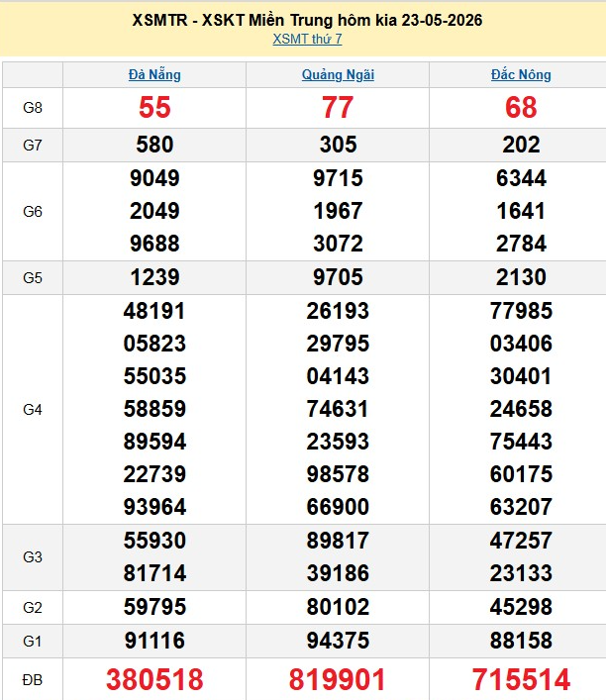Click the G5 number 1239

point(154,277)
